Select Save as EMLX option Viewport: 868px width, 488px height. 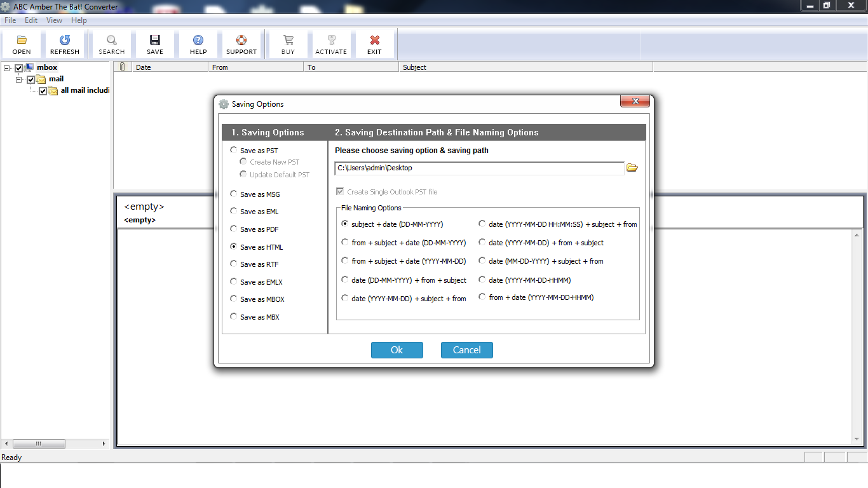click(256, 282)
